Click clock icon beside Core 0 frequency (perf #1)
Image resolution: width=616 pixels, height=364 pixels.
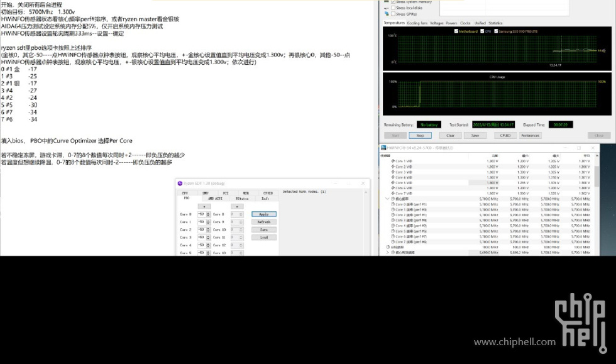point(392,204)
